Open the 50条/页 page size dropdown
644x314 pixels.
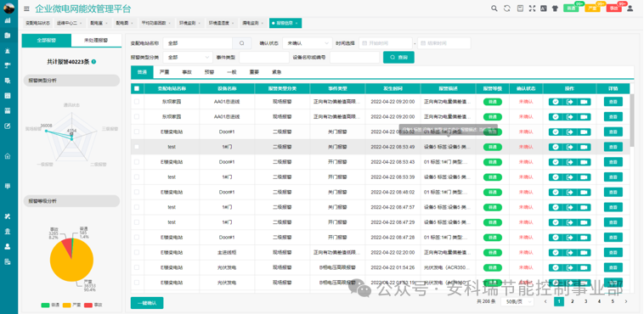tap(517, 301)
